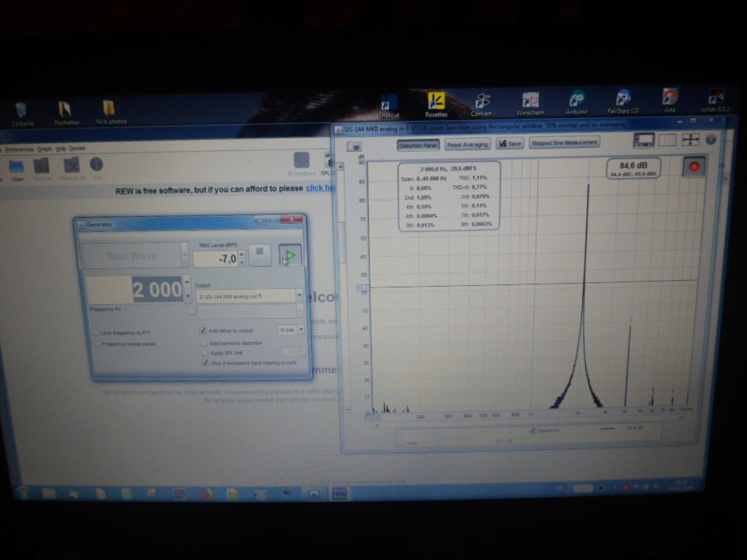The height and width of the screenshot is (560, 747).
Task: Click the camera capture icon in RTA
Action: tap(355, 147)
